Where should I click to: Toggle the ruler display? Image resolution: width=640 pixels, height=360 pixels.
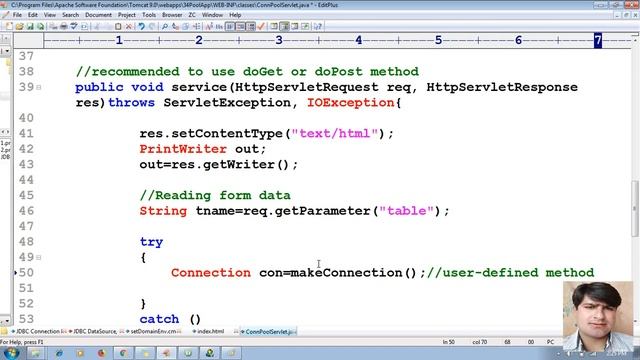[x=251, y=26]
